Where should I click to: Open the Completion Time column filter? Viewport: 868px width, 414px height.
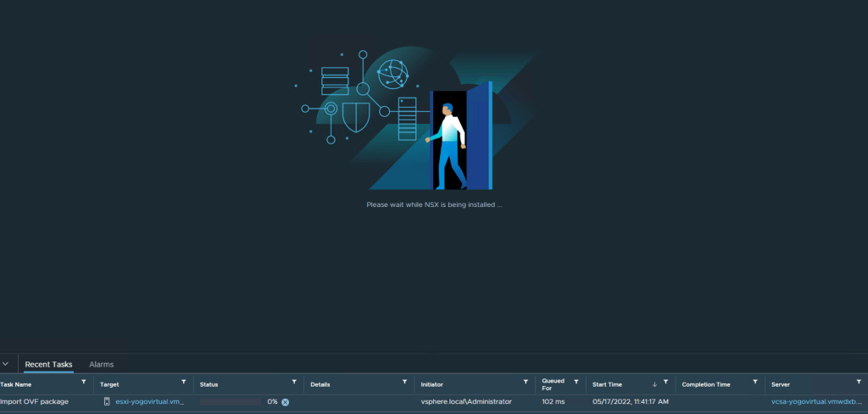click(x=754, y=383)
